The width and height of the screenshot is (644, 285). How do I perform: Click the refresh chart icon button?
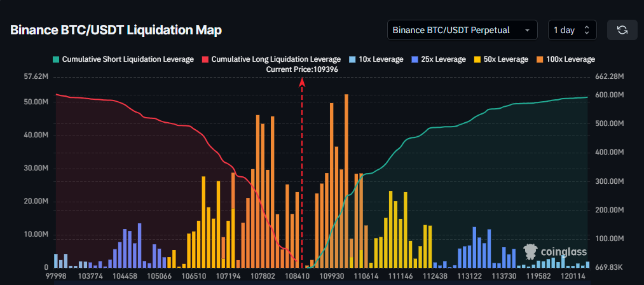pyautogui.click(x=622, y=30)
